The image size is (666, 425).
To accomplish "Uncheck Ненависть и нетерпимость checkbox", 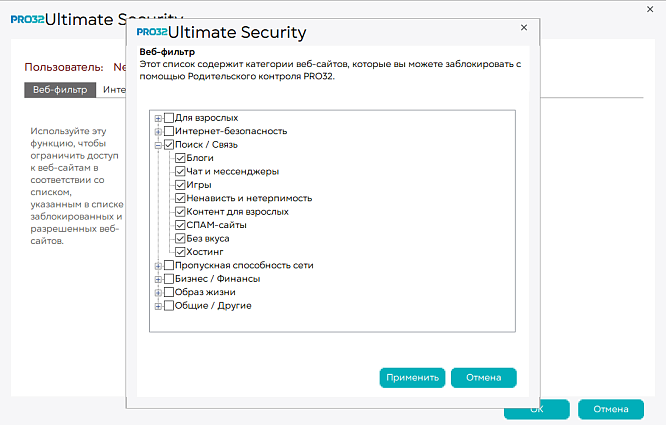I will [180, 198].
